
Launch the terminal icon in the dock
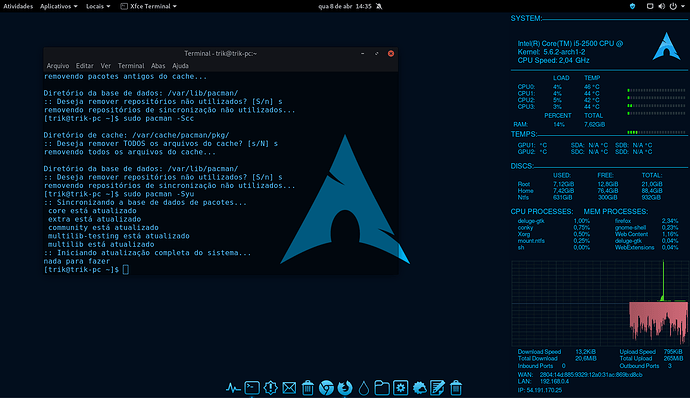click(x=252, y=387)
